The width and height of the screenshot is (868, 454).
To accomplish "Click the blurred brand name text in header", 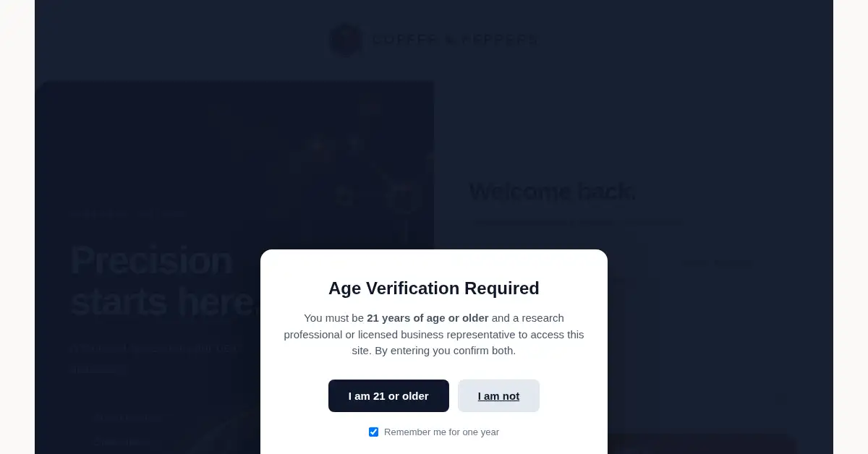I will point(455,40).
